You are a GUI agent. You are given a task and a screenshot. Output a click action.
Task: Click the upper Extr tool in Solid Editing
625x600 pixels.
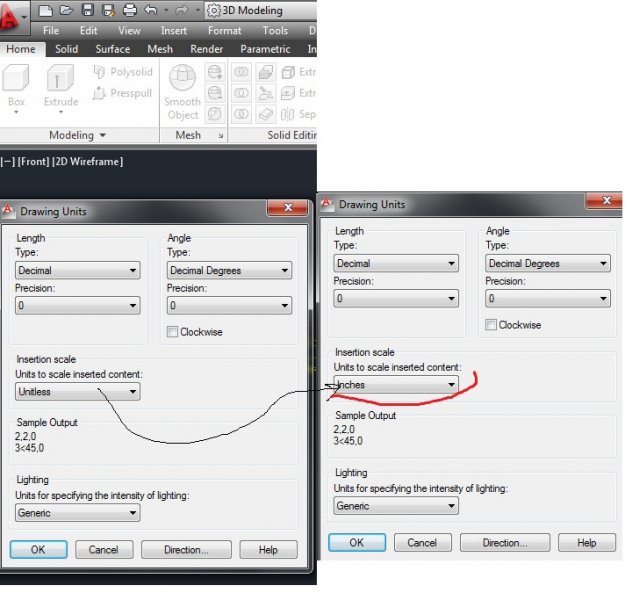point(299,72)
